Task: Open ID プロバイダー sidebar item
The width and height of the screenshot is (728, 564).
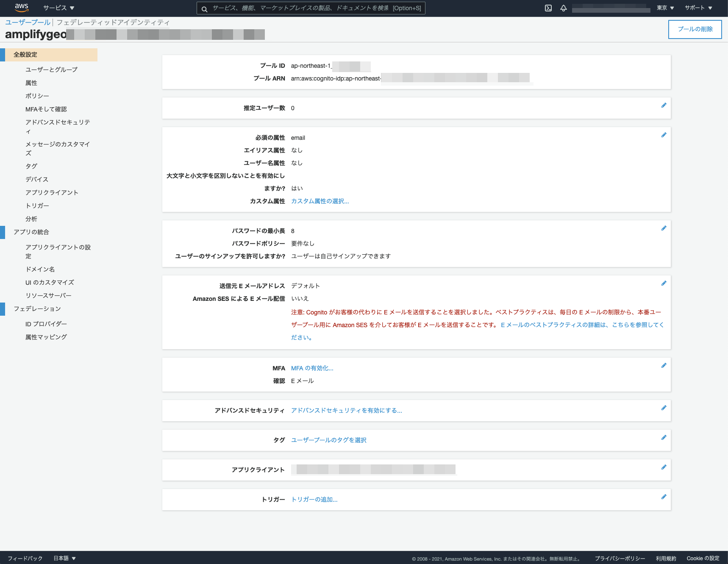Action: coord(46,324)
